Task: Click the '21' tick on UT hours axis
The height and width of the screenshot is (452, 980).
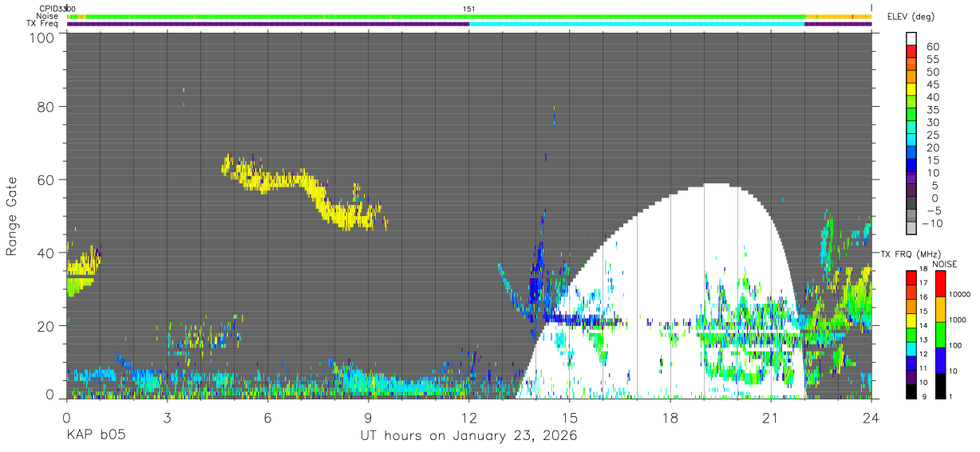Action: point(771,417)
